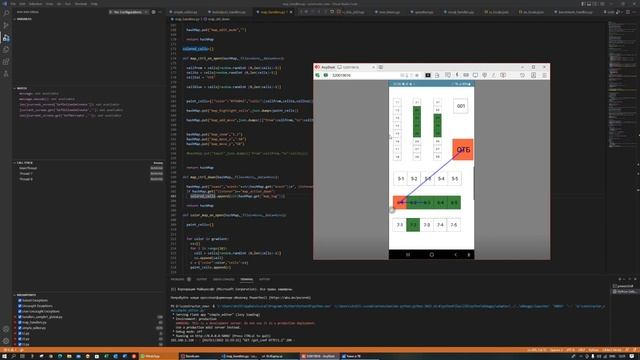Open the Manage gear in activity bar
This screenshot has height=360, width=640.
(x=6, y=341)
